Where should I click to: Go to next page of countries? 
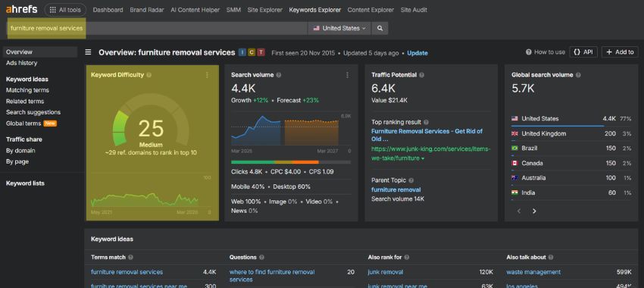tap(534, 211)
